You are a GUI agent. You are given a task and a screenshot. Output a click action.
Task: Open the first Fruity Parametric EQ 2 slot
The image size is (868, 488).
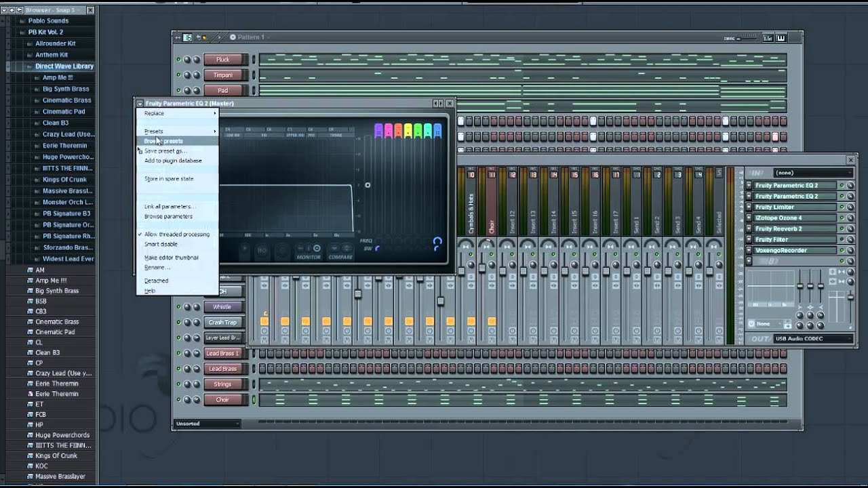[x=795, y=185]
